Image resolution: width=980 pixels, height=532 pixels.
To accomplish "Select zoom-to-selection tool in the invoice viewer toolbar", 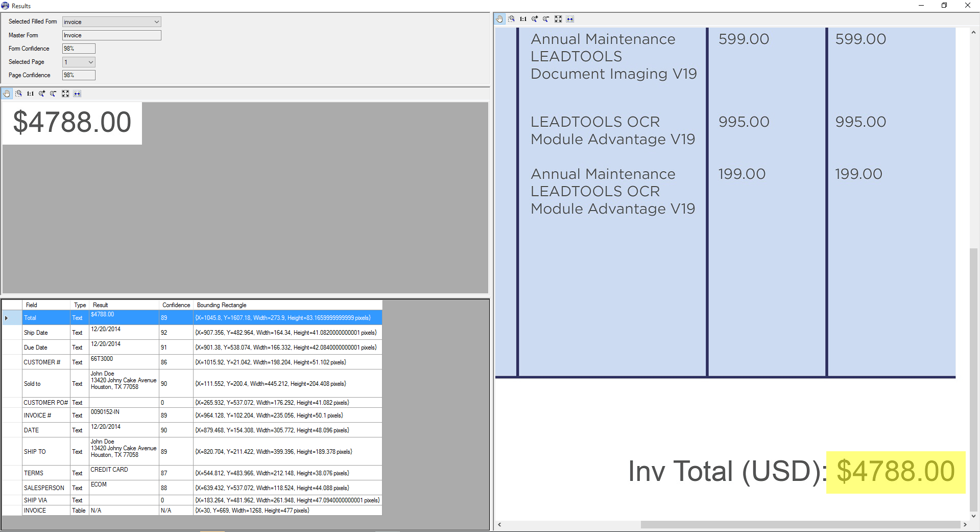I will coord(511,19).
